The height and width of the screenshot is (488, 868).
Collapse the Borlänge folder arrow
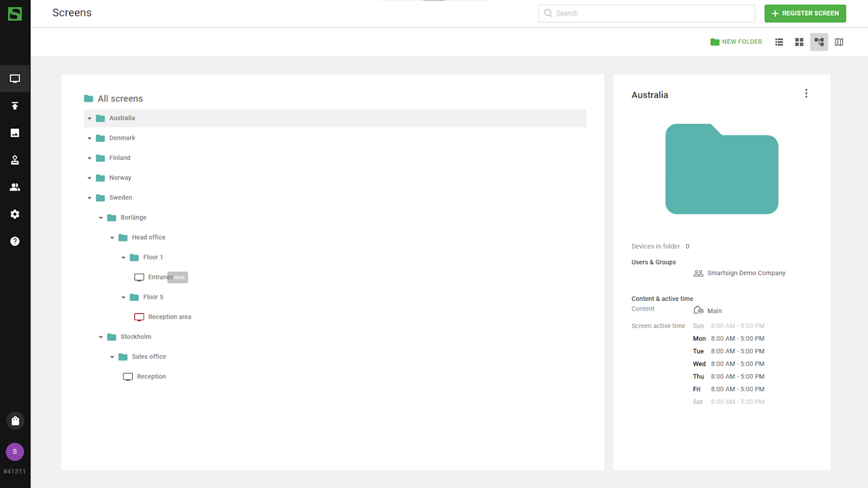(x=101, y=218)
